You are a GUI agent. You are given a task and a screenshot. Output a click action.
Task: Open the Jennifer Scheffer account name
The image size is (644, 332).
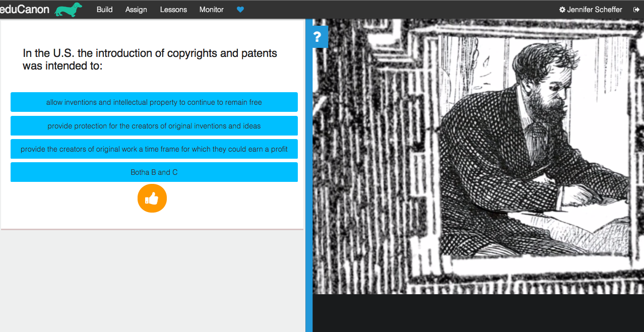[x=594, y=10]
